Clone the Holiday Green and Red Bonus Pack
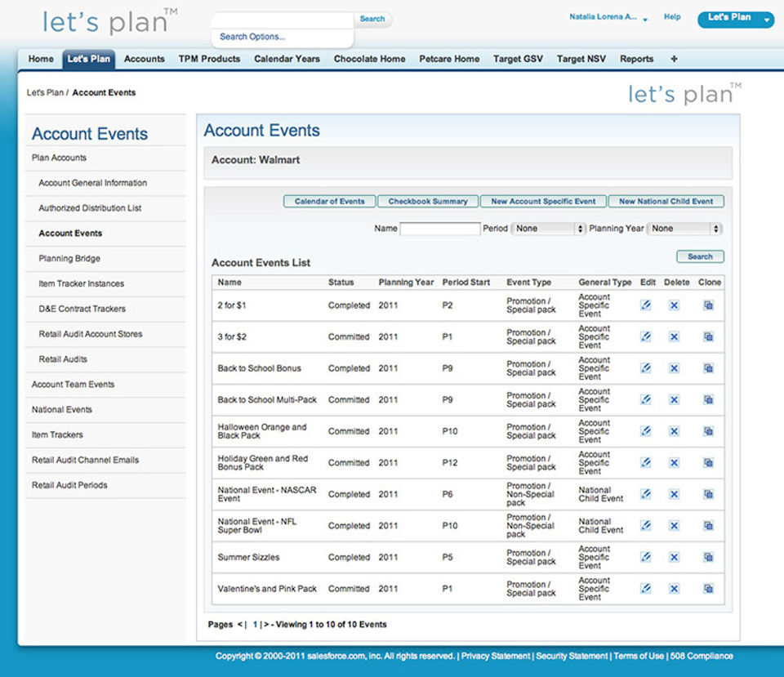The width and height of the screenshot is (784, 677). 709,462
